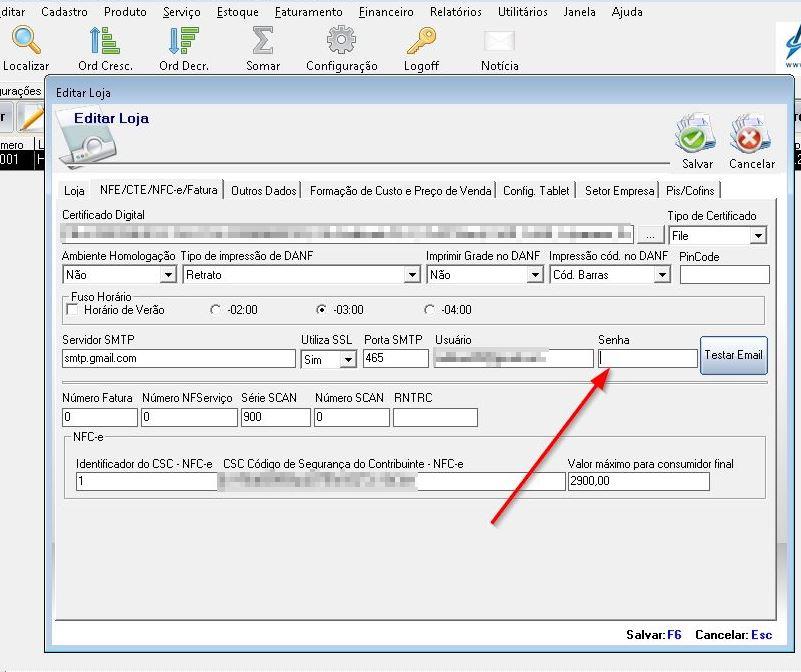The image size is (801, 672).
Task: Open the Notícia envelope icon
Action: click(499, 41)
